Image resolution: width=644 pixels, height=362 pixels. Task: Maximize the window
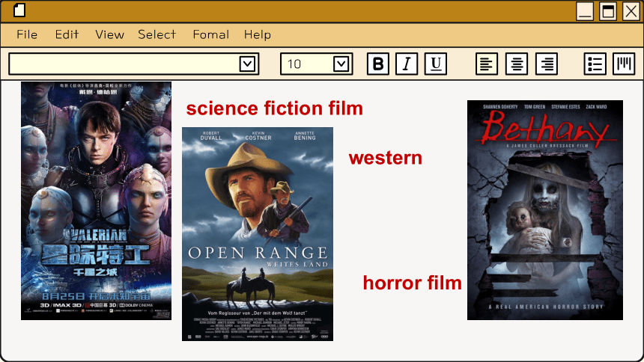tap(608, 11)
